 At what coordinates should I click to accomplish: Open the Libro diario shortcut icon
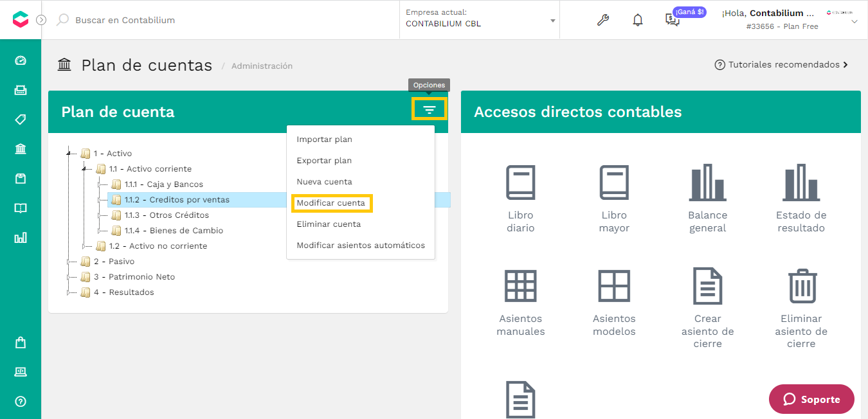(x=521, y=183)
